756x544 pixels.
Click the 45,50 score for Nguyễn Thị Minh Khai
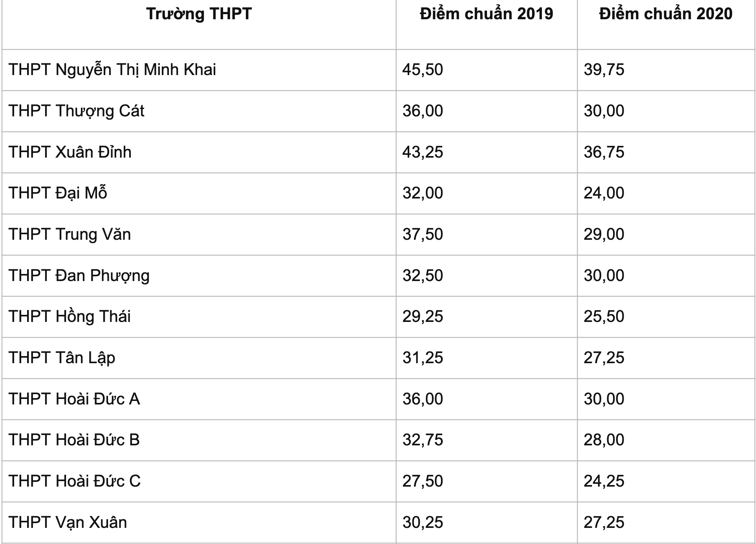click(423, 70)
